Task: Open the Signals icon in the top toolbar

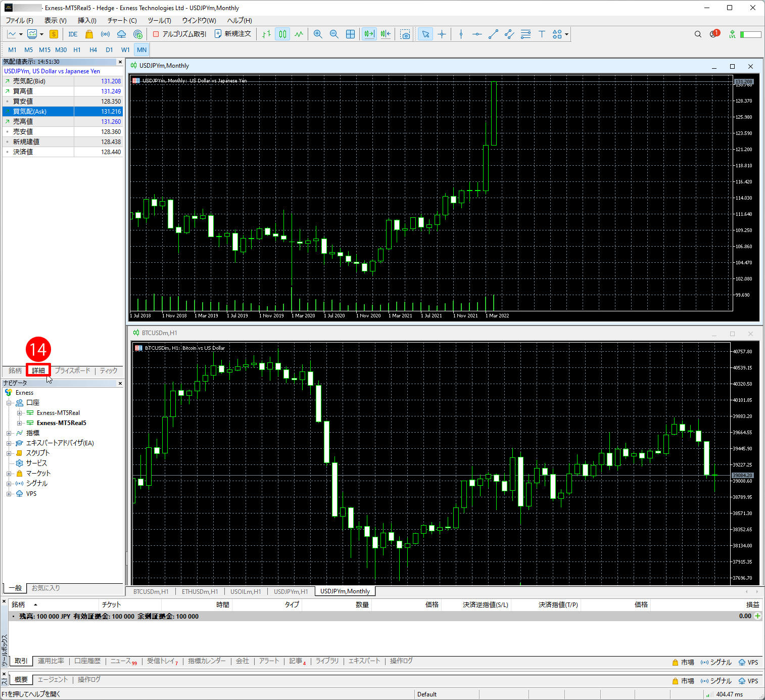Action: 105,34
